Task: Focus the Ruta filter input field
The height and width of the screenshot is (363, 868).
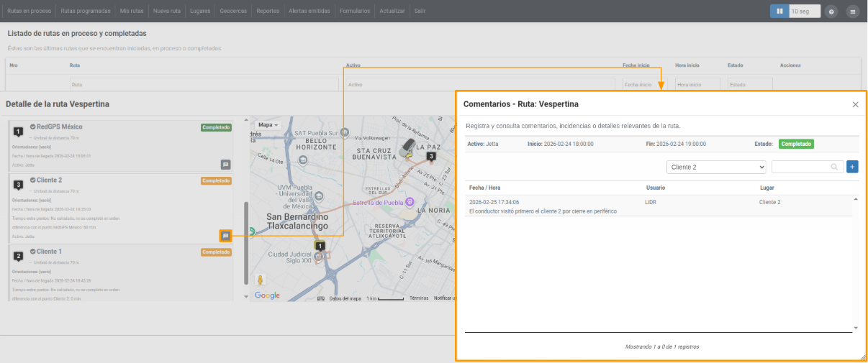Action: 204,84
